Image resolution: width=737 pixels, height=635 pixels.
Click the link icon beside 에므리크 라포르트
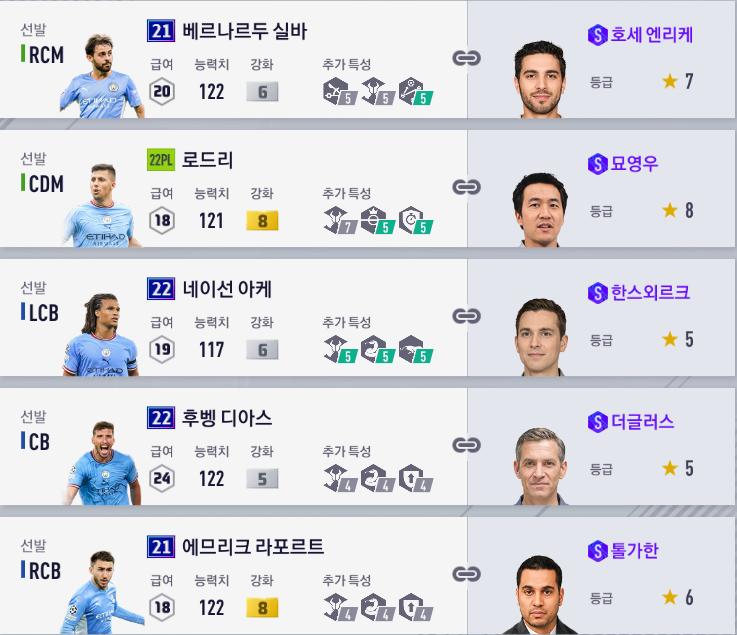(466, 574)
